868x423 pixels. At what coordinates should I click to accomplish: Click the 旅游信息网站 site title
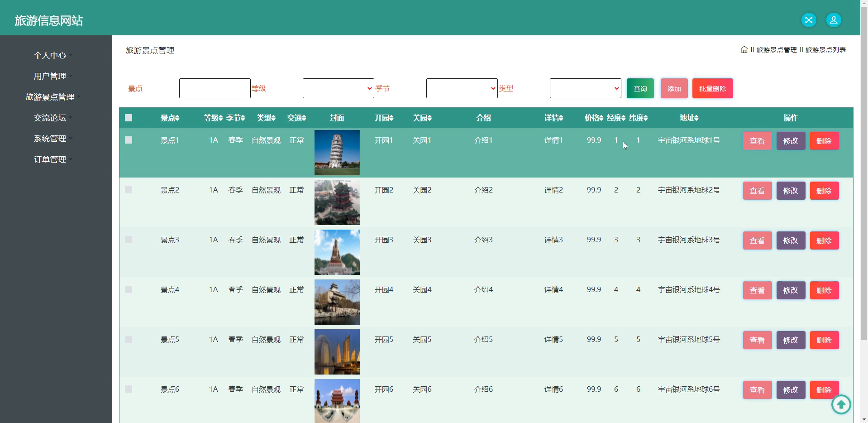pos(49,20)
